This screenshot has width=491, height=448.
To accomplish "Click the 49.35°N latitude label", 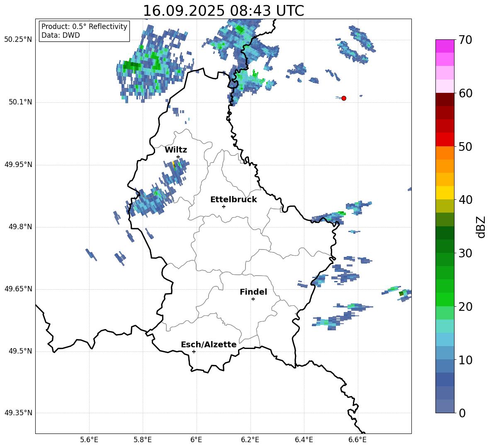I will point(18,413).
